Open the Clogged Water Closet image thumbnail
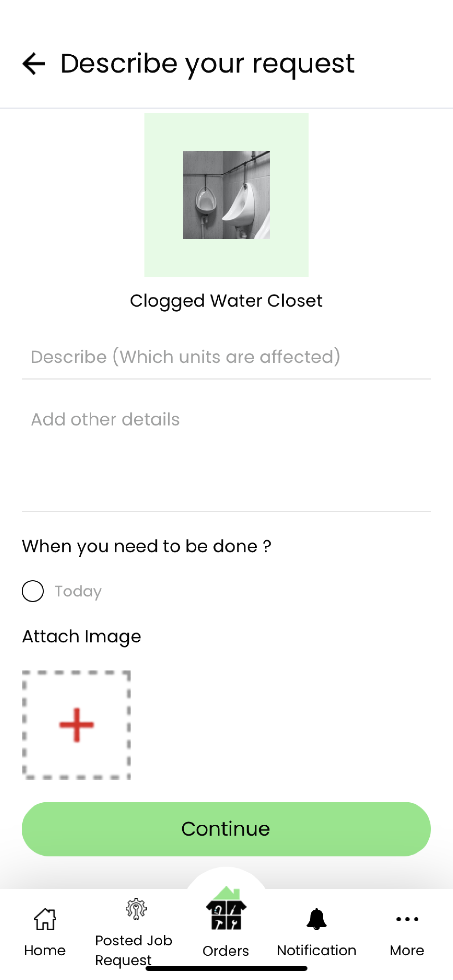 [x=226, y=195]
